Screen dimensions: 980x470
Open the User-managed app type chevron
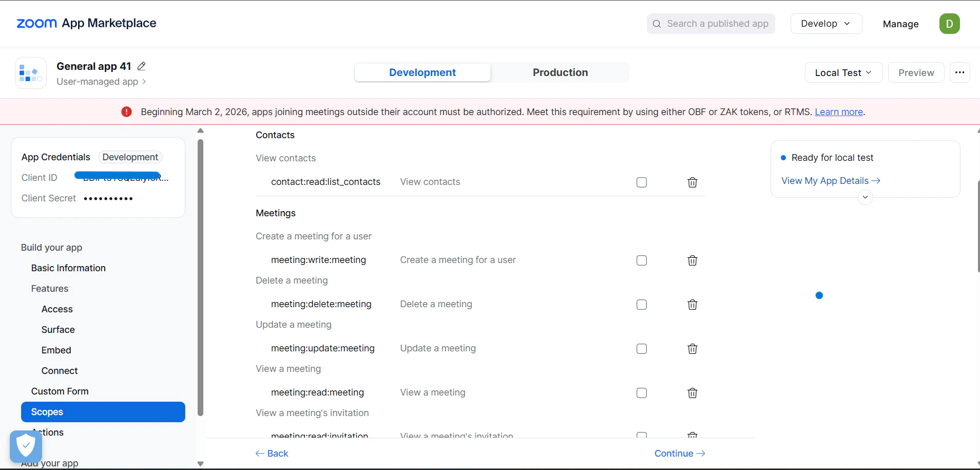pos(144,82)
